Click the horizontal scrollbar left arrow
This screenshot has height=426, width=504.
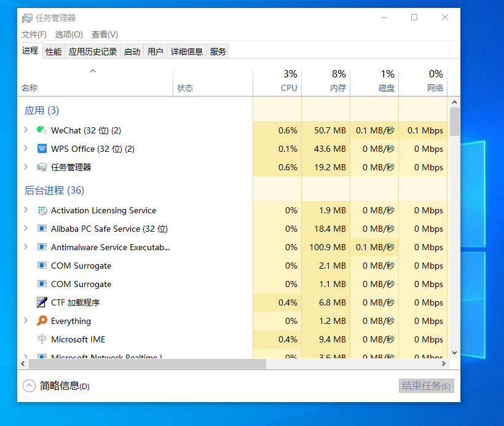(23, 364)
